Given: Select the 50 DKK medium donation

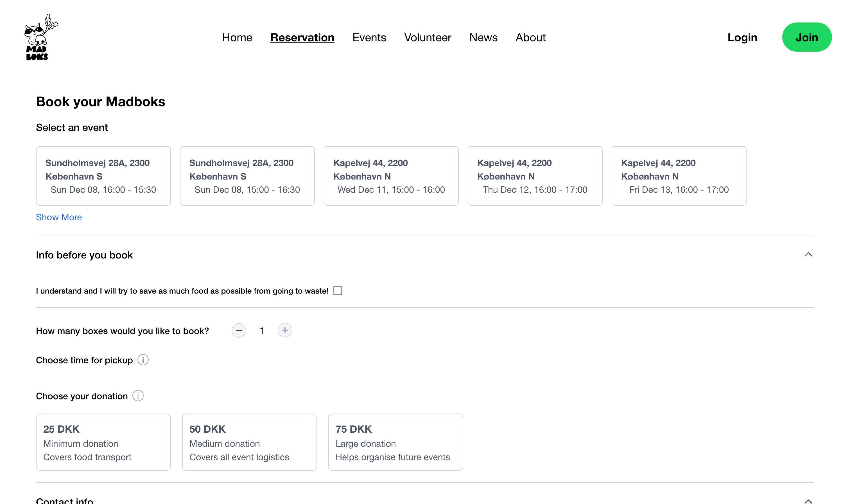Looking at the screenshot, I should tap(249, 442).
